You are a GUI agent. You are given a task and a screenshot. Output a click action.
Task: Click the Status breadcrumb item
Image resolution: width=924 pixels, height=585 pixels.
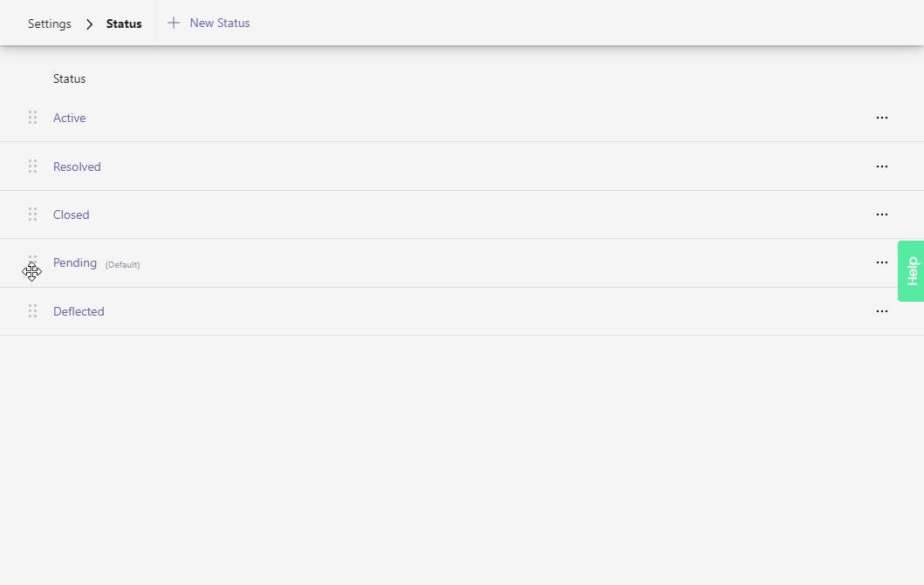coord(124,24)
